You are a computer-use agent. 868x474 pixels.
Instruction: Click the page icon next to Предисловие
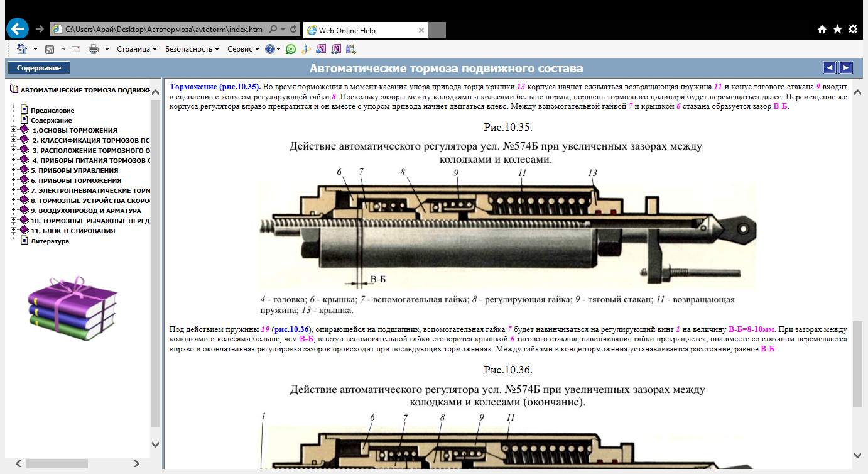25,109
